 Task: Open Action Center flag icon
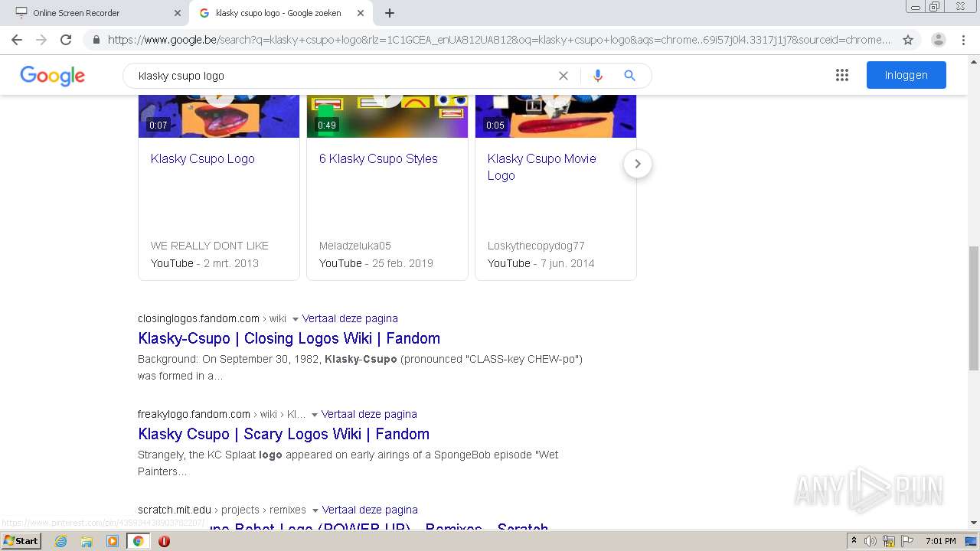pos(907,541)
